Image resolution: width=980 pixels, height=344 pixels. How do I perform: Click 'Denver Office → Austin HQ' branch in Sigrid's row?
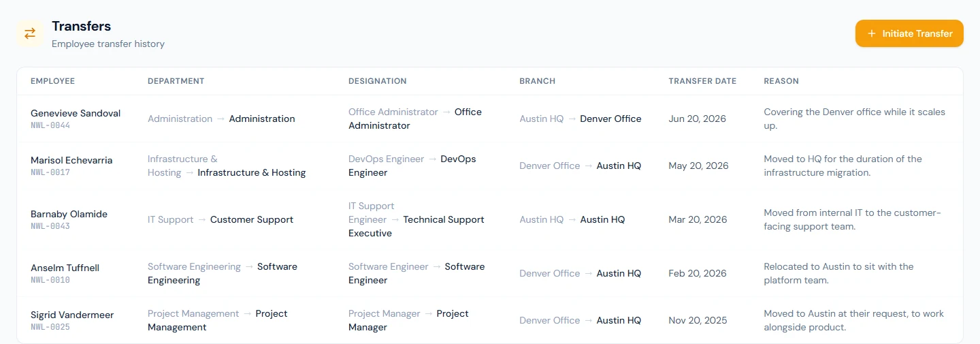[580, 320]
